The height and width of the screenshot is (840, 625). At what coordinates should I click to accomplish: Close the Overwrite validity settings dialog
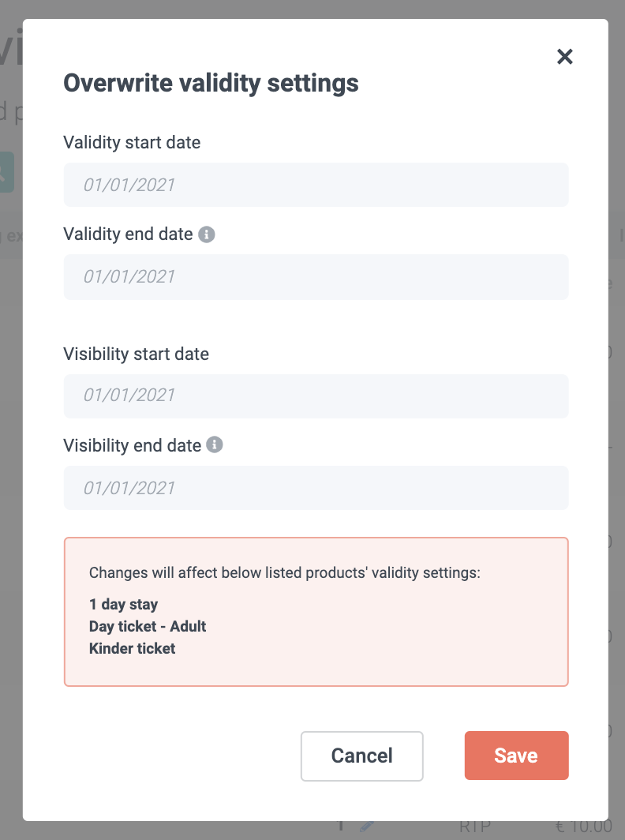coord(564,57)
